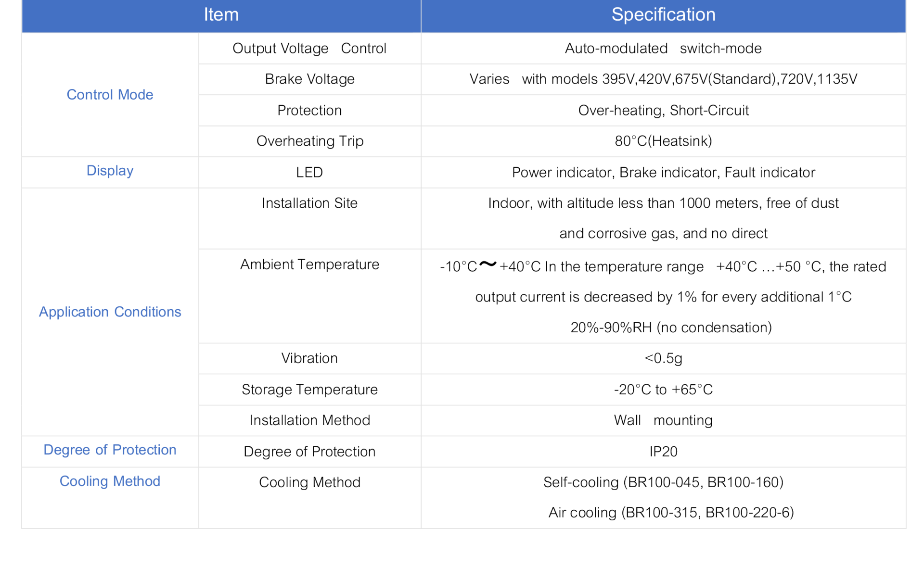Select the Display category label
The height and width of the screenshot is (579, 924).
[110, 171]
